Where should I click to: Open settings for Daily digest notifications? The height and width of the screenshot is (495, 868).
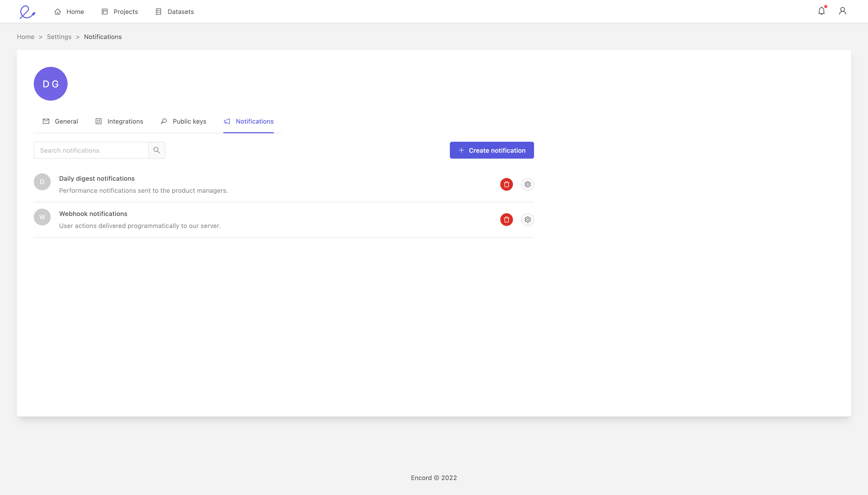point(527,184)
